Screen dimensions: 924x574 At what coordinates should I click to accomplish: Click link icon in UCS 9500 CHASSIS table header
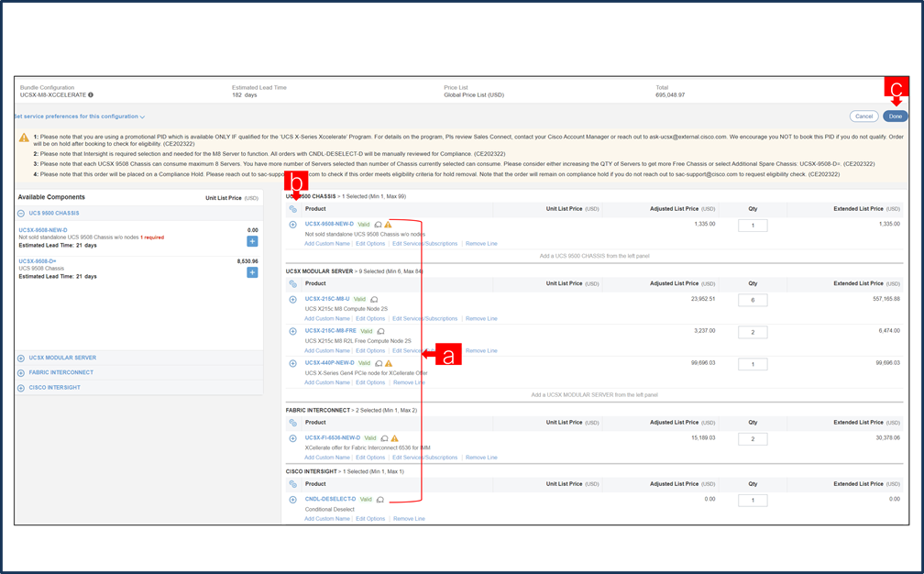coord(293,209)
